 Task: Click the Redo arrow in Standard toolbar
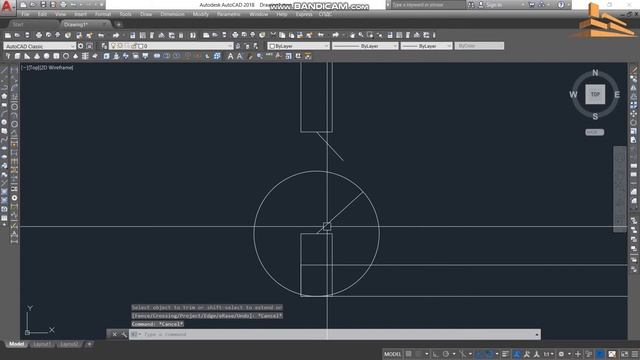click(116, 36)
